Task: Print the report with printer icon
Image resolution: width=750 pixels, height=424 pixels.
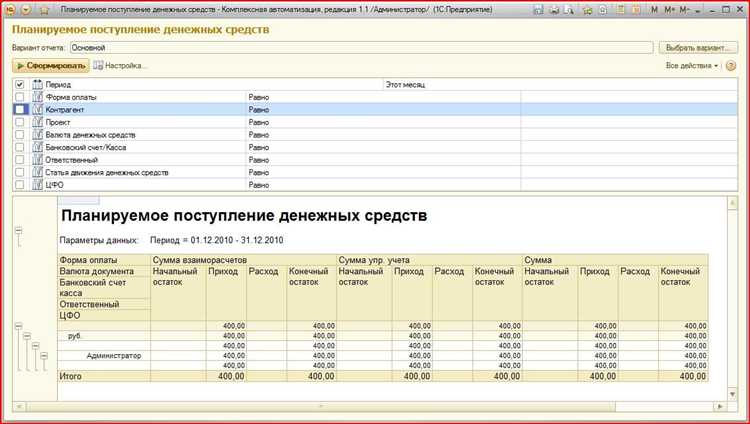Action: pyautogui.click(x=554, y=10)
